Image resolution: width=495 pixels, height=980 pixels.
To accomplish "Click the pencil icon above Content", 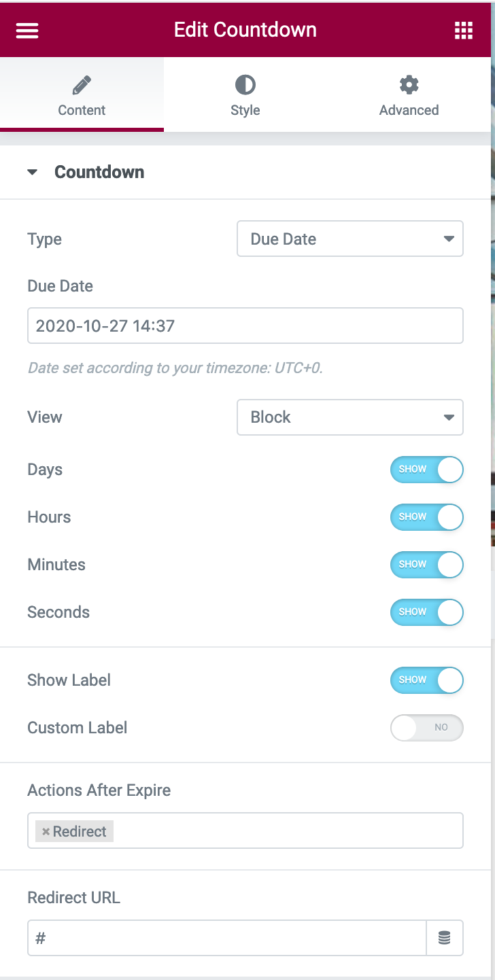I will pos(81,84).
